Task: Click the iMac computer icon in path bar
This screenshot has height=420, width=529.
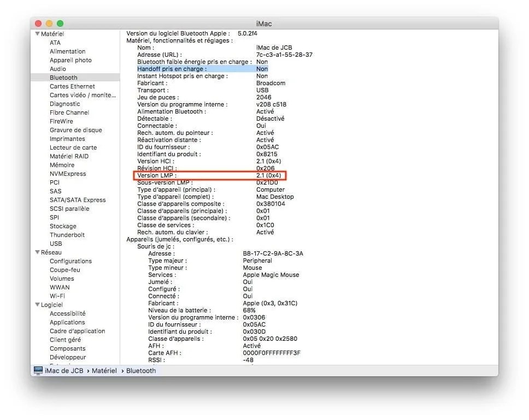Action: click(38, 370)
